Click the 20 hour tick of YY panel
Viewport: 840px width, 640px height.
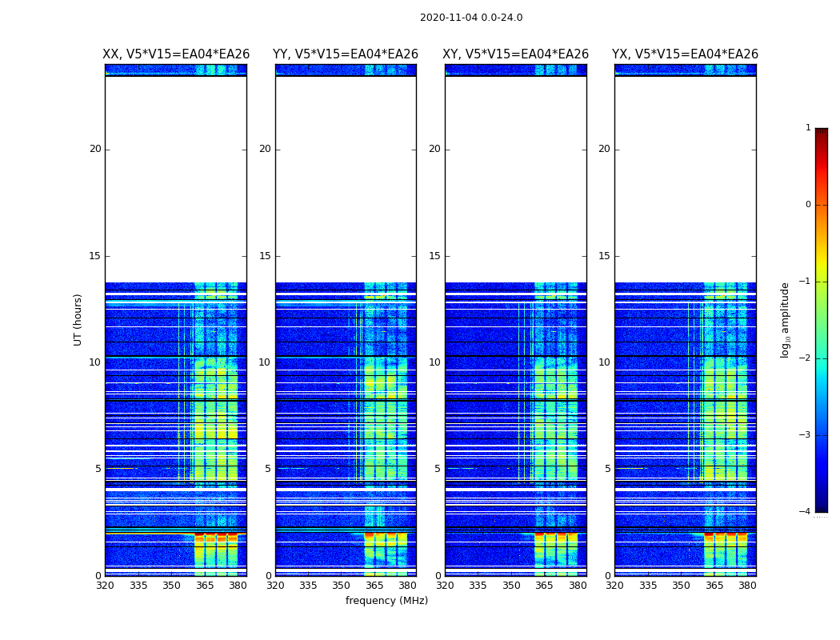tap(265, 149)
